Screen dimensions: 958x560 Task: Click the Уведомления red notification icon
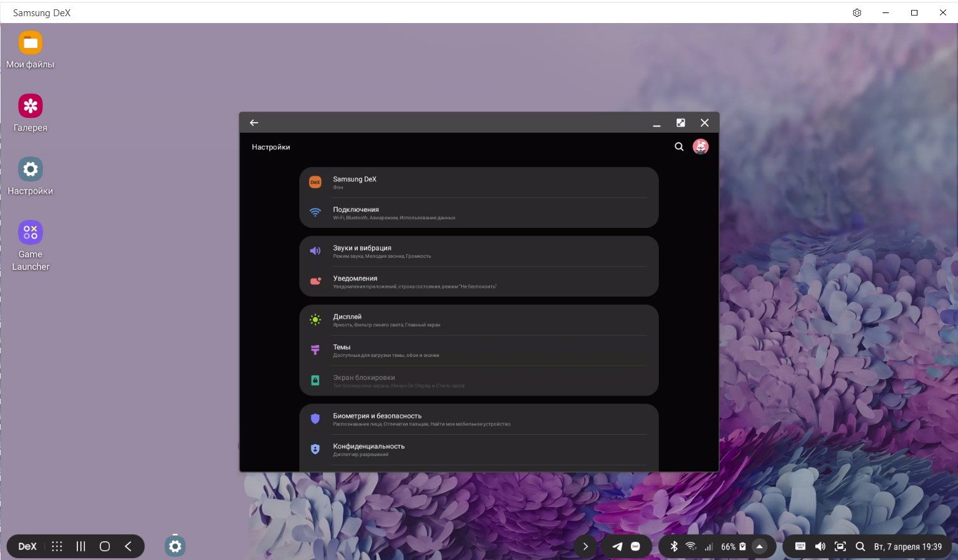(315, 281)
